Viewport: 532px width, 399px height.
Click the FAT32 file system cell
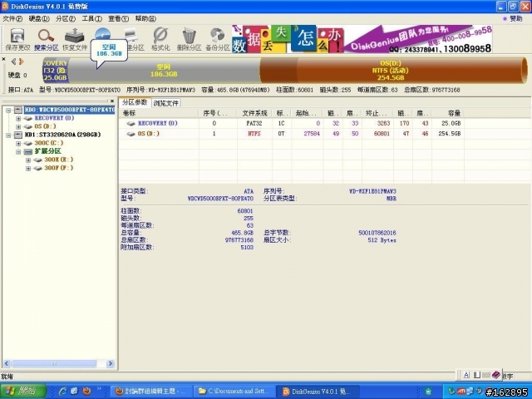254,124
